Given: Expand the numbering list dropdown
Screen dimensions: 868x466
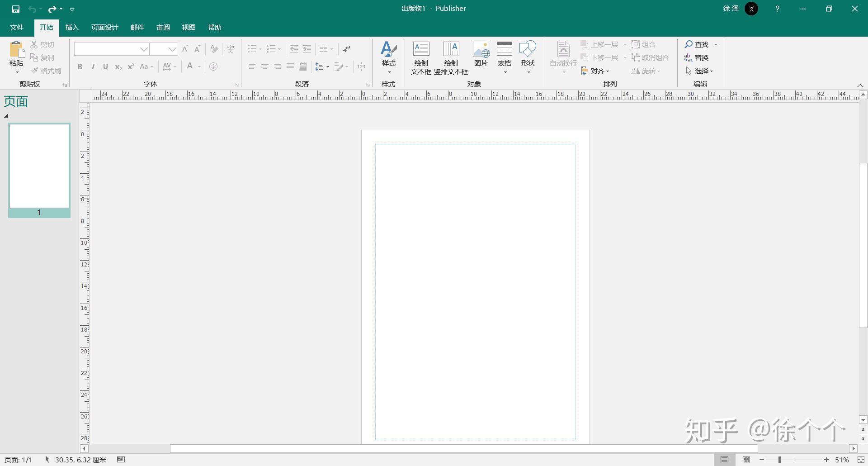Looking at the screenshot, I should click(x=279, y=49).
